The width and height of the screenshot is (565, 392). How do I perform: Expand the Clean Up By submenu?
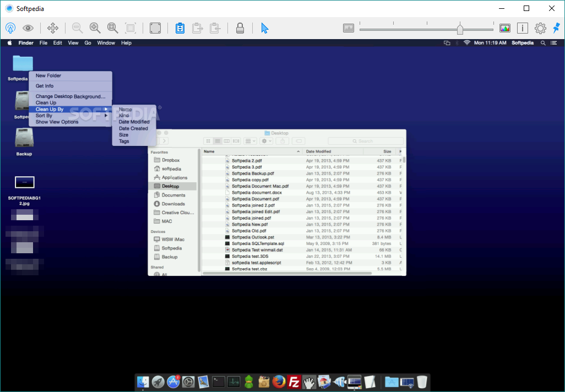click(70, 109)
